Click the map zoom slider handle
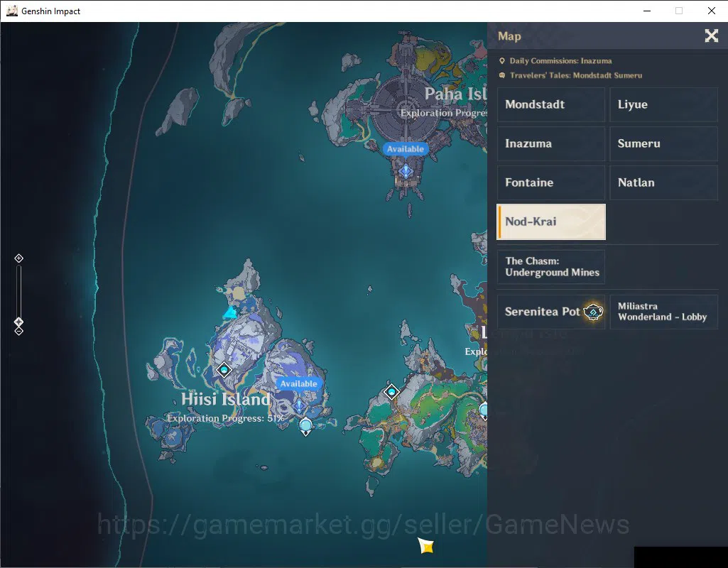Image resolution: width=728 pixels, height=568 pixels. [18, 322]
